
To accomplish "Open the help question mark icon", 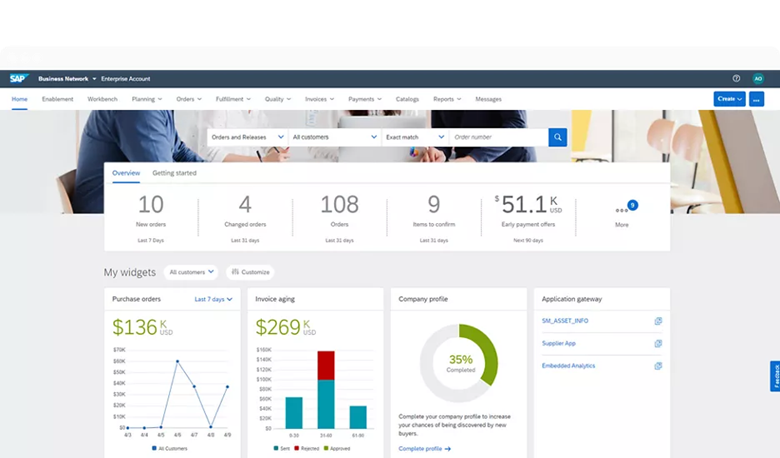I will 736,78.
